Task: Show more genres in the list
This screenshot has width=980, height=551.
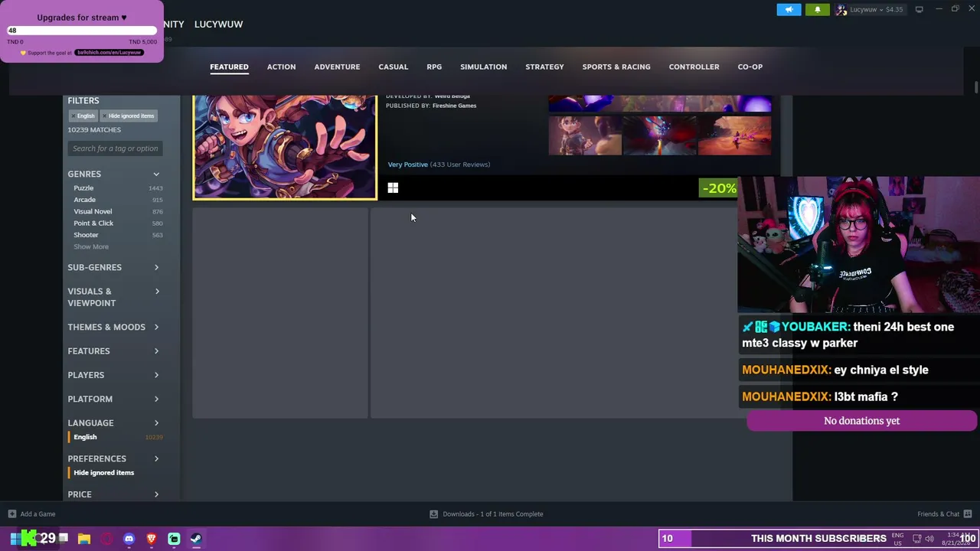Action: (91, 246)
